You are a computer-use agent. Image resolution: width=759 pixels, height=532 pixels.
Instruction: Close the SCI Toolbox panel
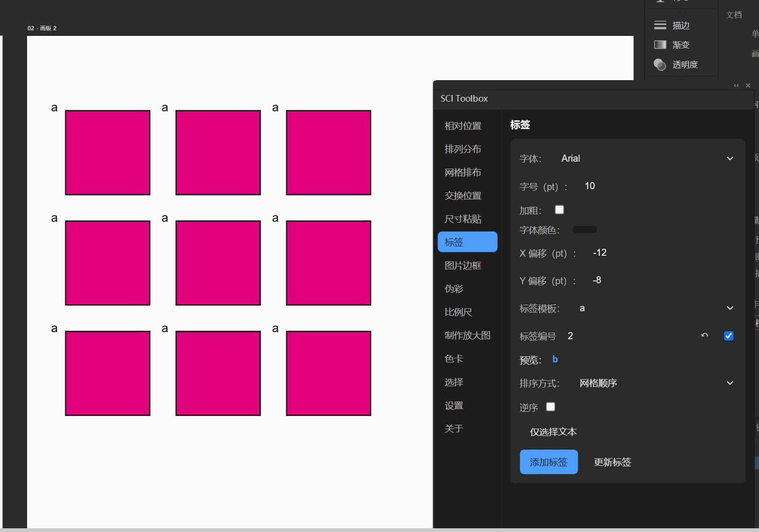pos(748,86)
